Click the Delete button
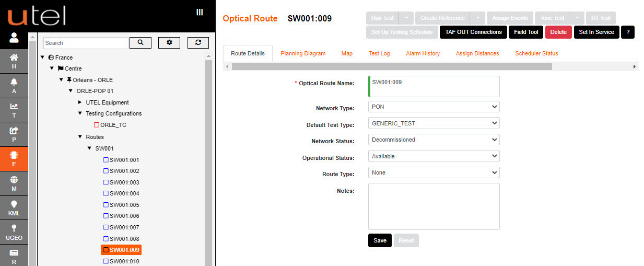This screenshot has height=266, width=644. (558, 32)
